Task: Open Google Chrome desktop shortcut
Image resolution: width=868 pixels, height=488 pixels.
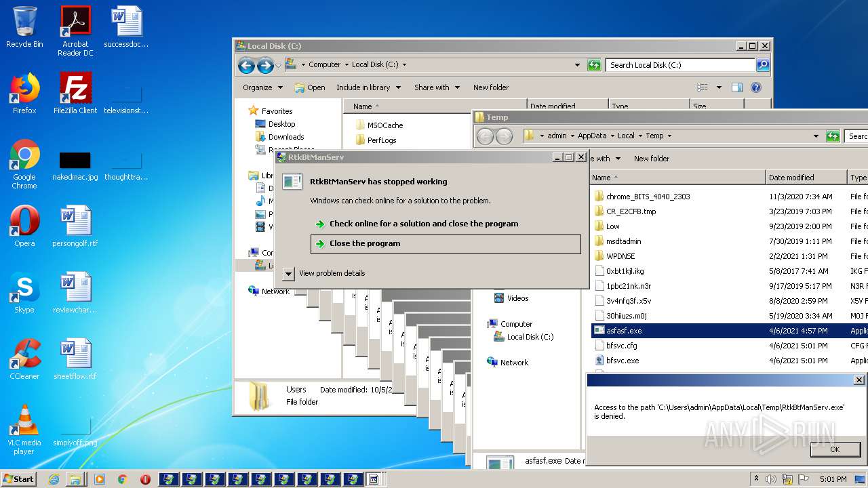Action: [24, 164]
